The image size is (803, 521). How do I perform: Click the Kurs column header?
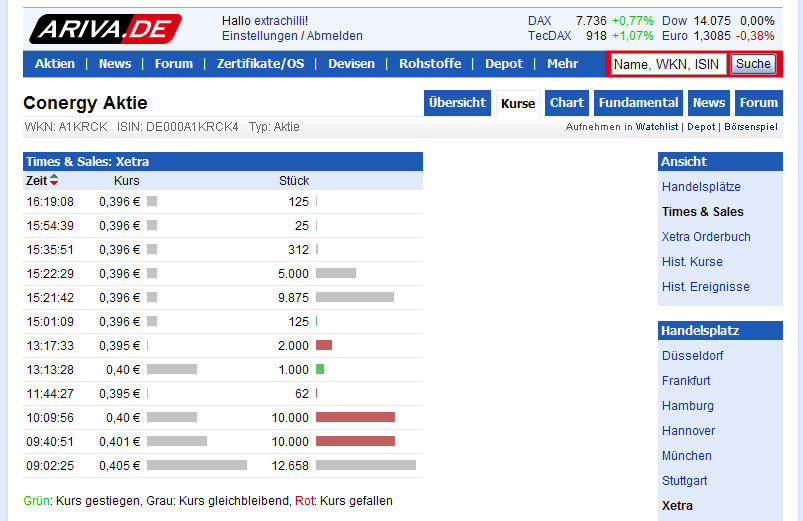click(x=126, y=181)
